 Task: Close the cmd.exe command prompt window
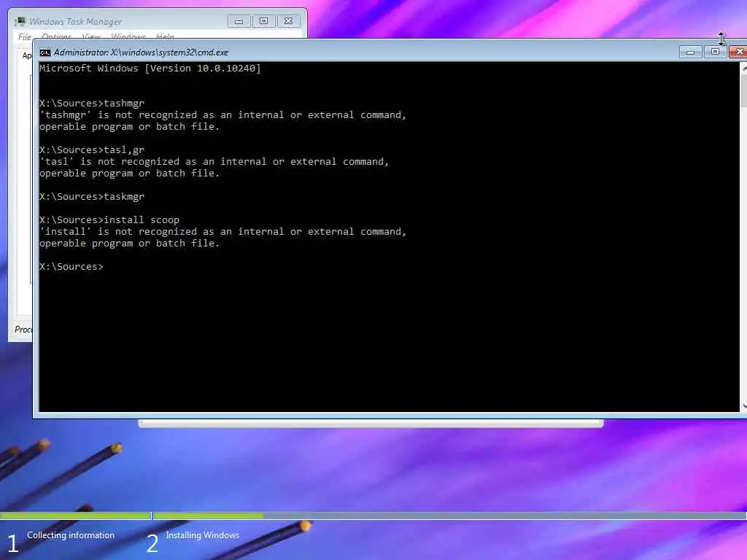(738, 52)
